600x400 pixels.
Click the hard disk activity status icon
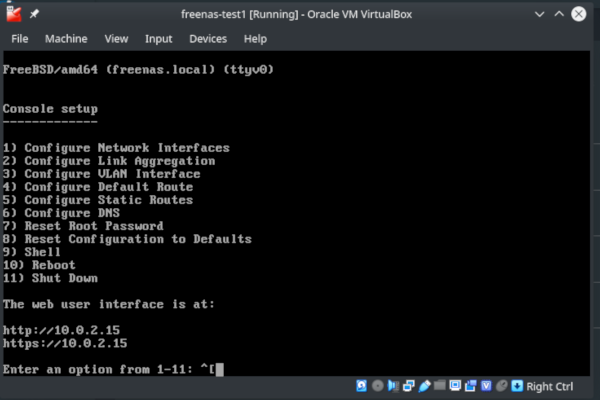coord(361,386)
